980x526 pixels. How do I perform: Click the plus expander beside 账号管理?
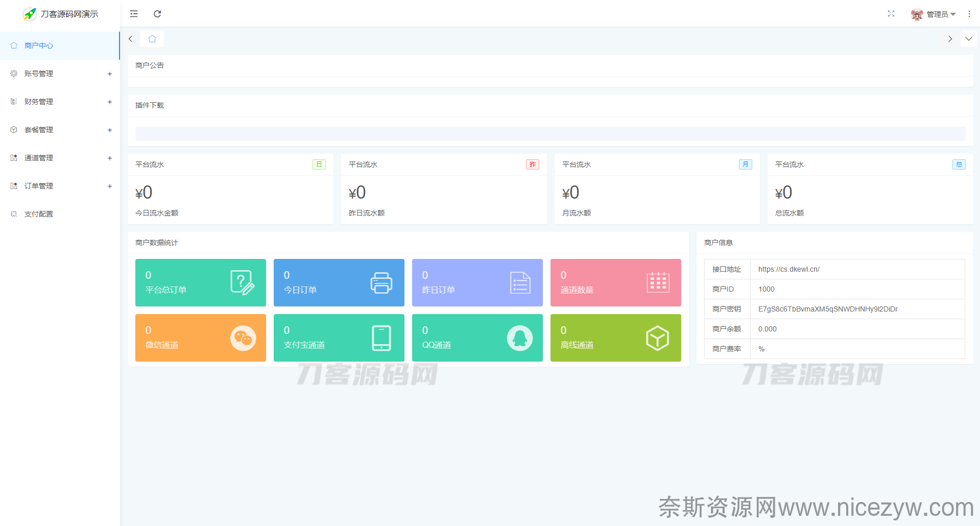110,74
